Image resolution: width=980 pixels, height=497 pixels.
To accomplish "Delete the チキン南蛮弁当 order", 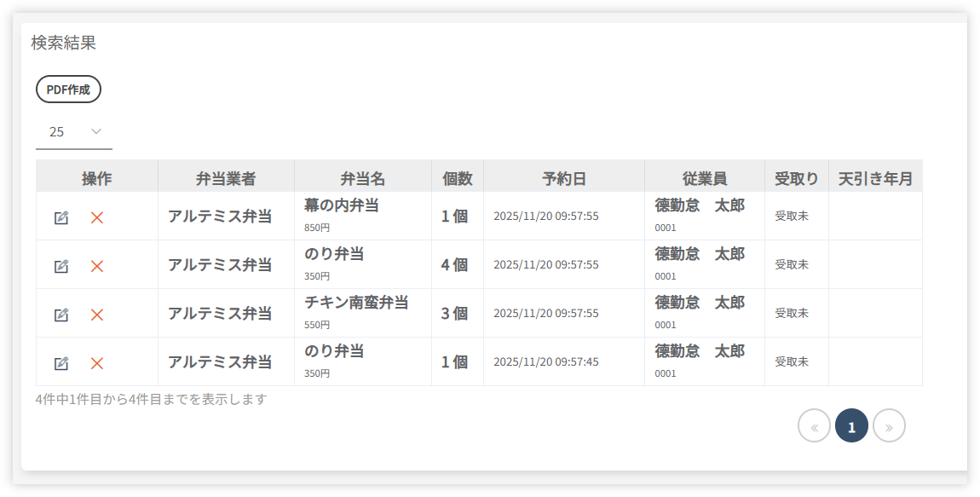I will coord(97,315).
